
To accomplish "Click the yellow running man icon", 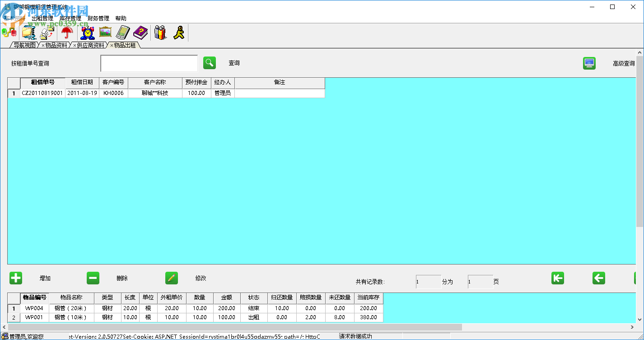I will click(x=179, y=33).
